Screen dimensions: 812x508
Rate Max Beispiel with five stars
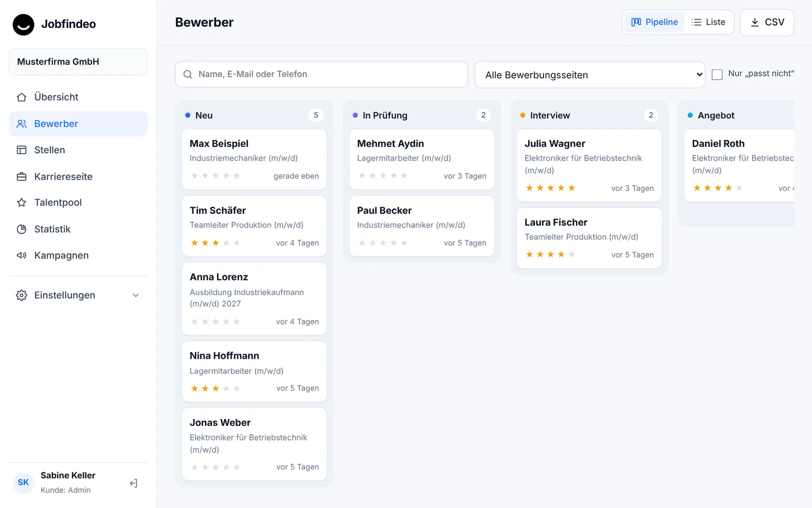coord(236,176)
